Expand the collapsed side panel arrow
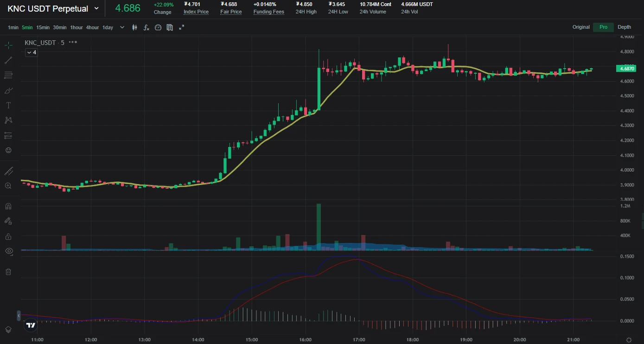 click(19, 315)
